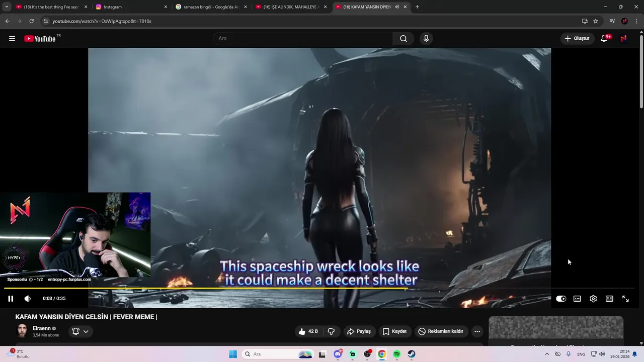Toggle the autoplay switch in the player
This screenshot has height=362, width=644.
pyautogui.click(x=561, y=299)
